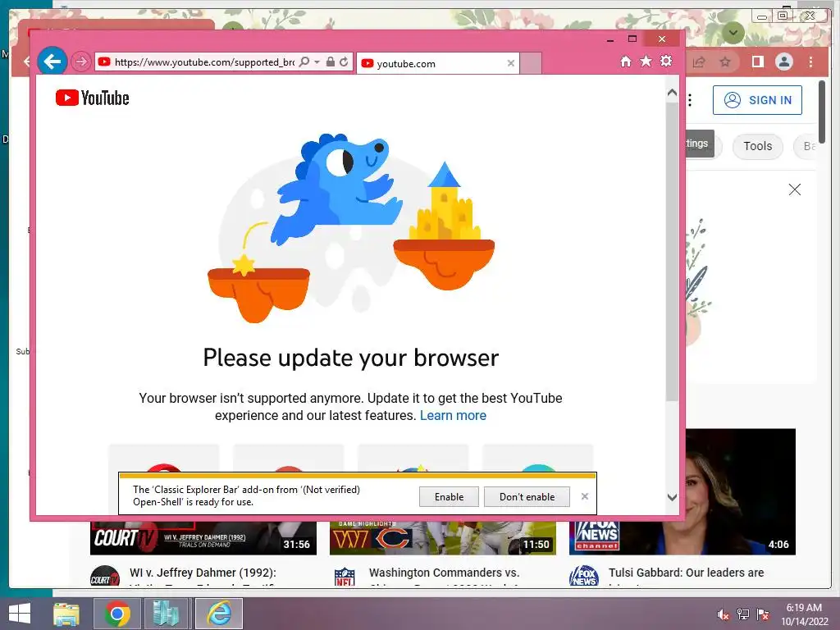Screen dimensions: 840x630
Task: Open Chrome's three-dot menu
Action: pyautogui.click(x=810, y=62)
